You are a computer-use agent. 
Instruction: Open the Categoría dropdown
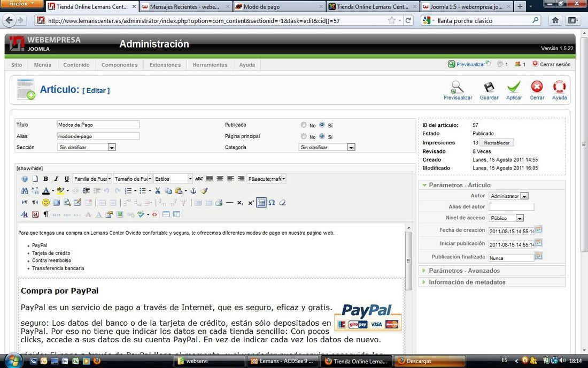point(327,148)
